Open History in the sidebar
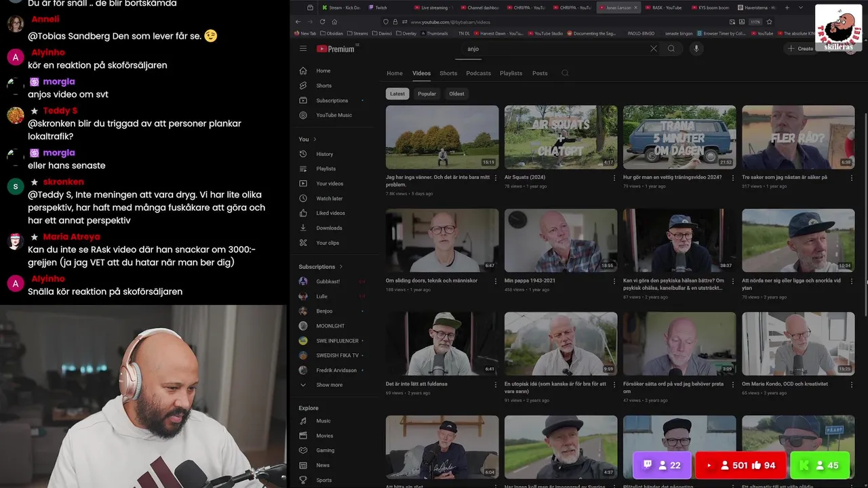 tap(324, 154)
